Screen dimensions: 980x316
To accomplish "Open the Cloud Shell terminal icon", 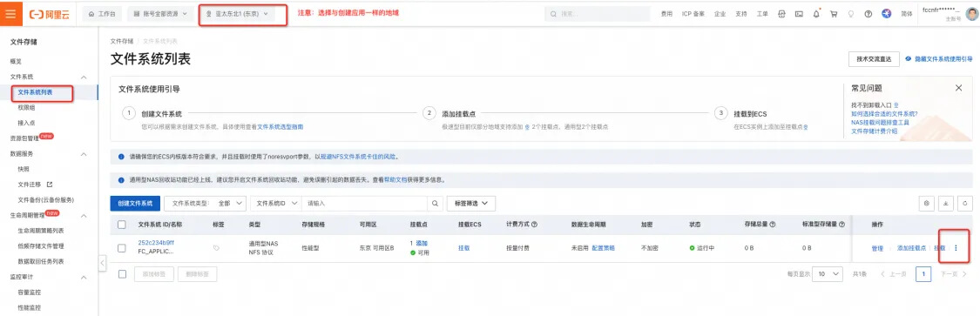I will (799, 14).
